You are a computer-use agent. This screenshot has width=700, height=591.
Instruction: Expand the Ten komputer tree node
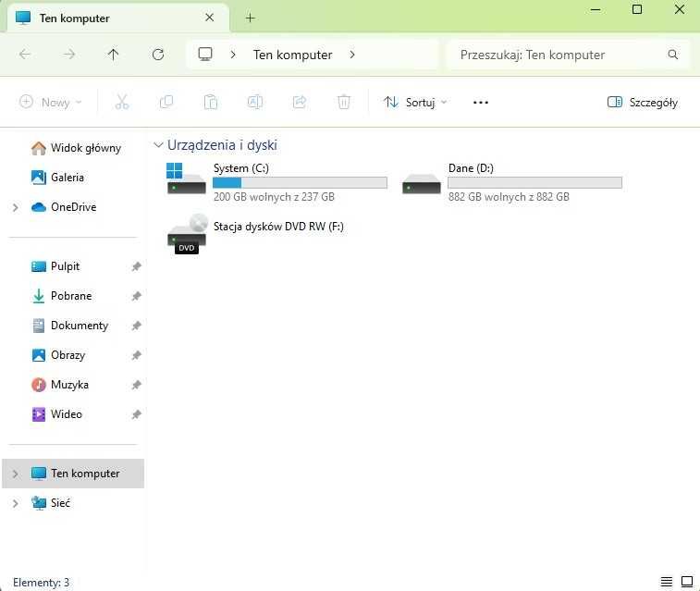click(15, 474)
